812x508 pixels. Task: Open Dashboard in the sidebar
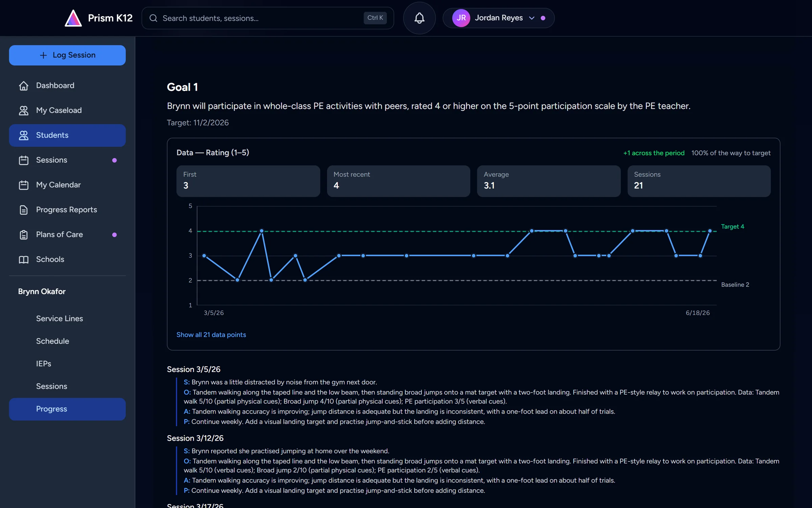pyautogui.click(x=67, y=86)
